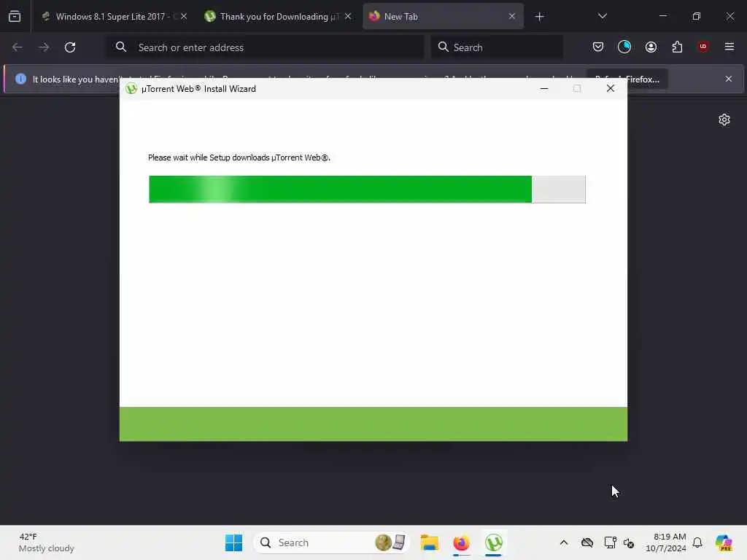The width and height of the screenshot is (747, 560).
Task: Close the New Tab tab
Action: point(511,17)
